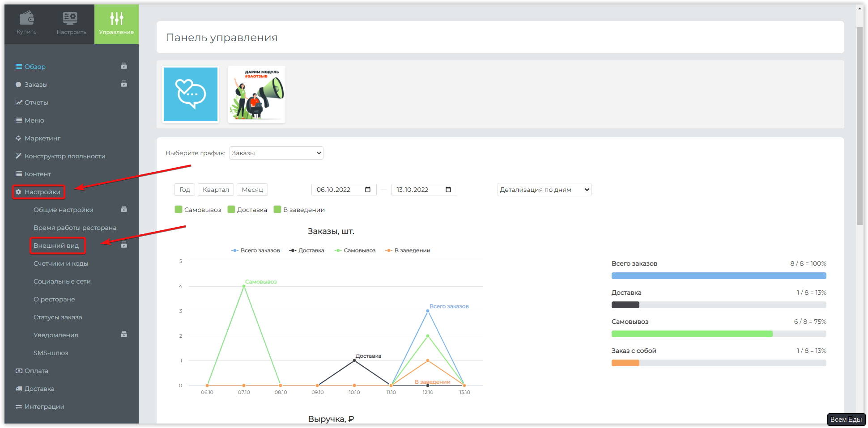Click the Меню list icon

(x=19, y=120)
